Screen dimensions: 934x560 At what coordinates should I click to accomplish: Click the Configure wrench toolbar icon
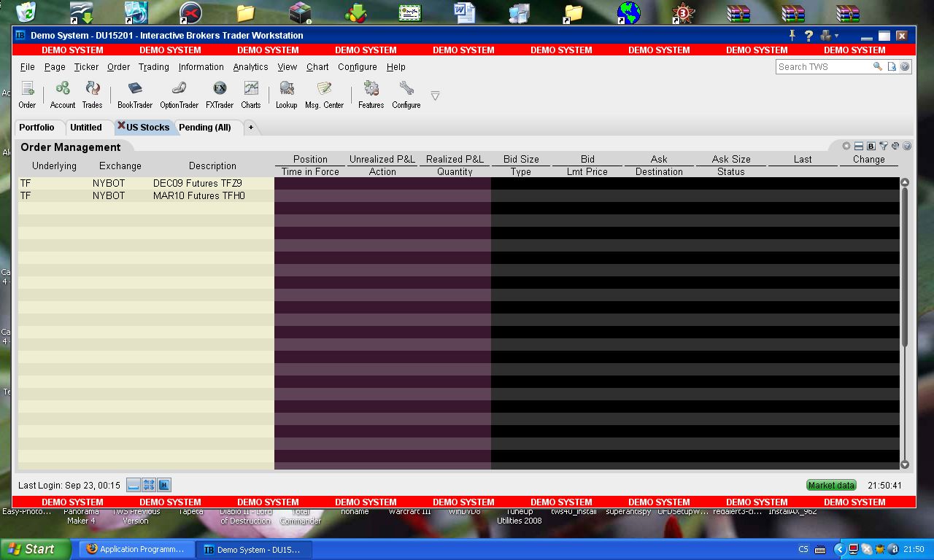click(x=406, y=95)
